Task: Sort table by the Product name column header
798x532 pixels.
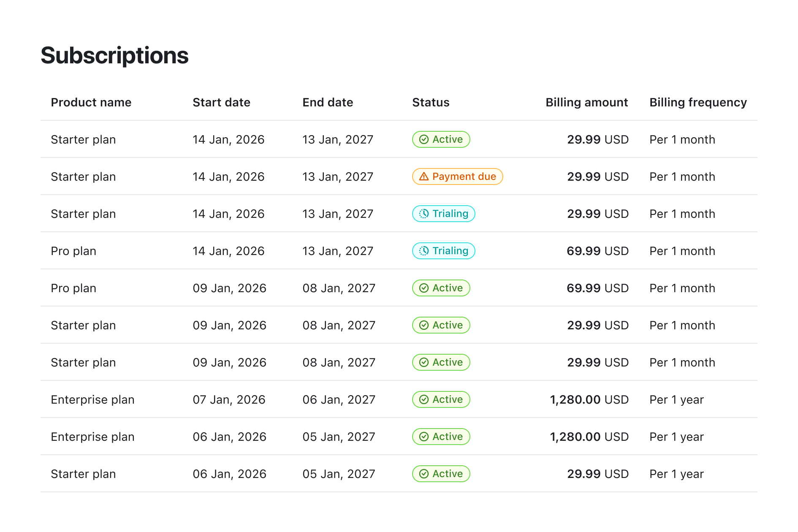Action: [91, 102]
